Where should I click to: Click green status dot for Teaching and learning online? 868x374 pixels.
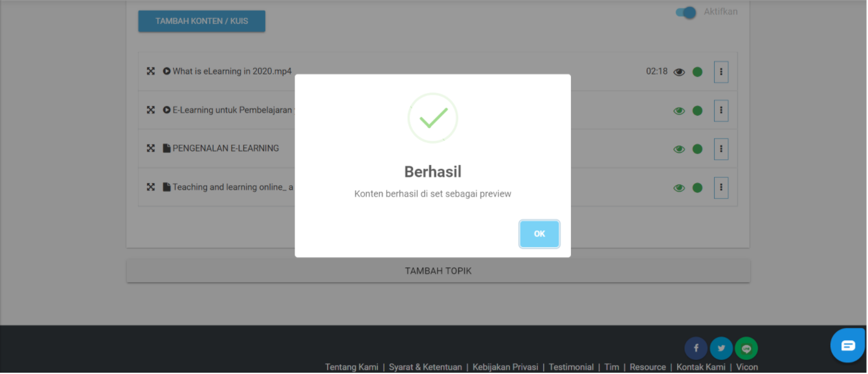coord(697,188)
